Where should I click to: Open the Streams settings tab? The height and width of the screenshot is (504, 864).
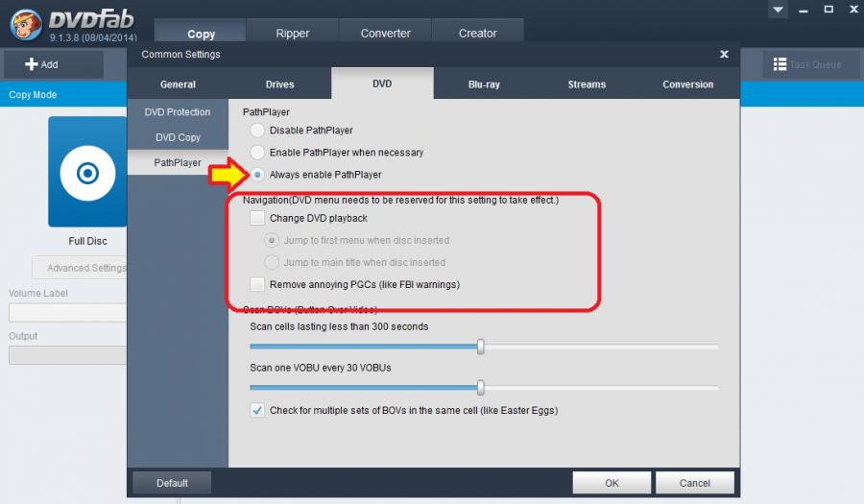(x=587, y=84)
